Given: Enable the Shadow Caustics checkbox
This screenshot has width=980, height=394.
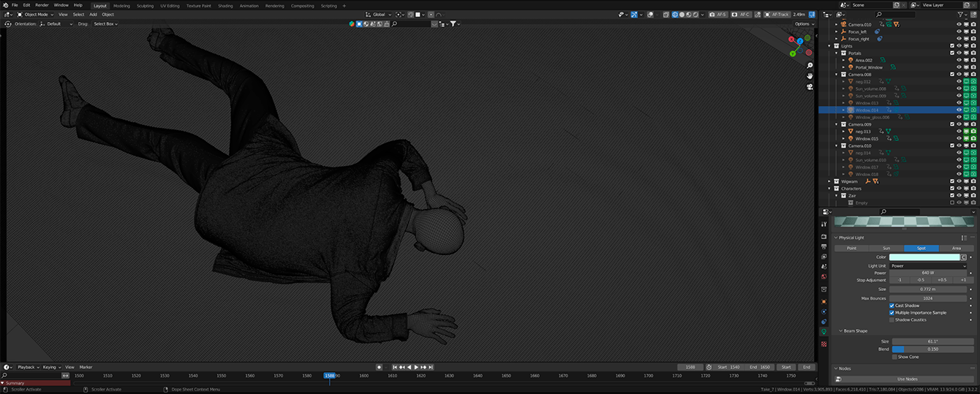Looking at the screenshot, I should pos(892,319).
